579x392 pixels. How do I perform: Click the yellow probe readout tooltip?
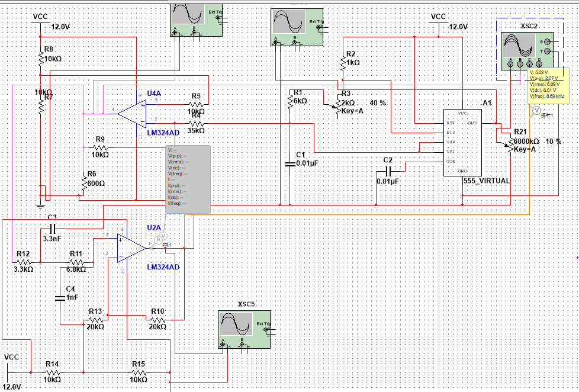click(x=548, y=86)
